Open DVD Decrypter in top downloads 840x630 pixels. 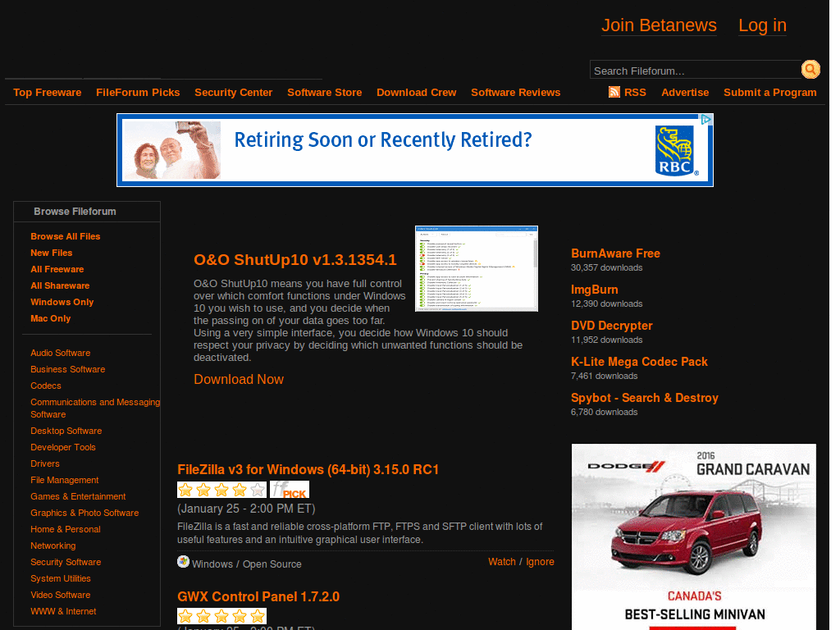click(612, 326)
